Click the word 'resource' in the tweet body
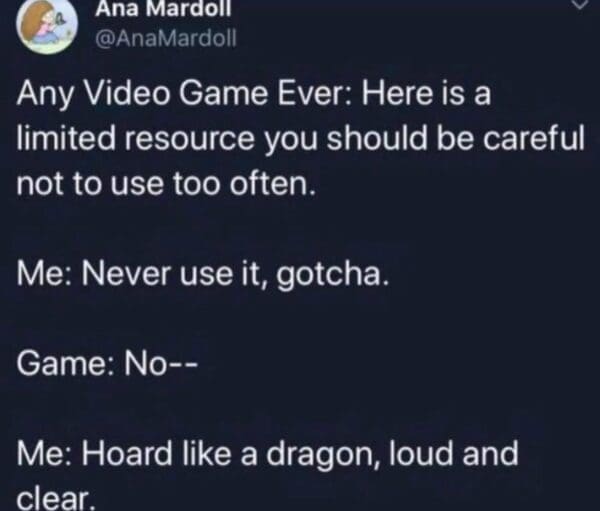 [x=192, y=140]
